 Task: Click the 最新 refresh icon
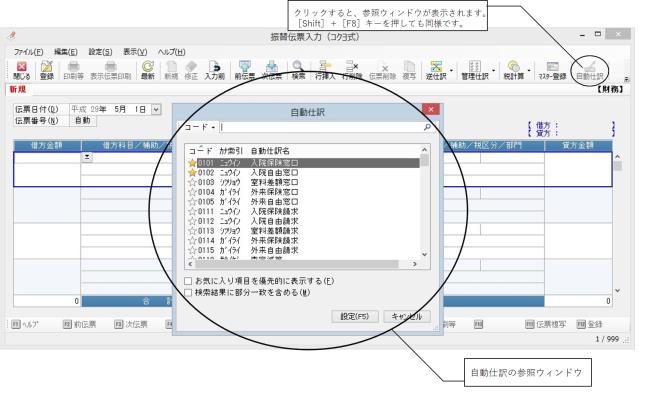coord(148,70)
